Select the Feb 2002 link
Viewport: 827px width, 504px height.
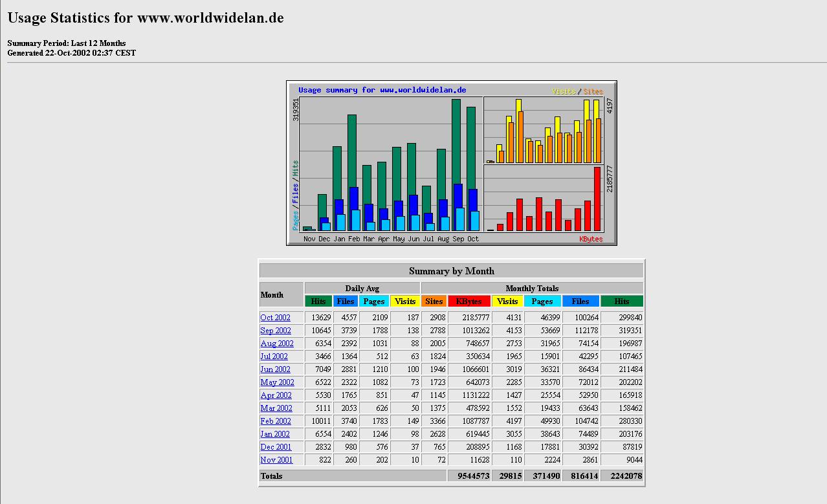[275, 421]
